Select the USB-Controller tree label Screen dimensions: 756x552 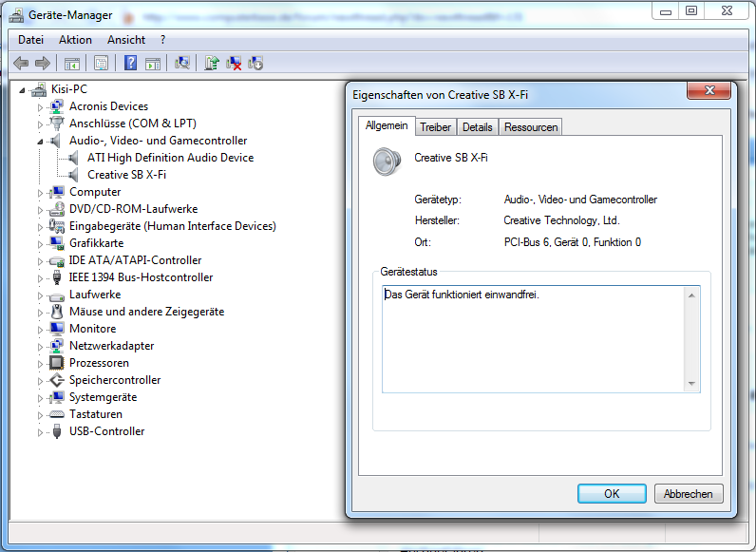point(107,431)
